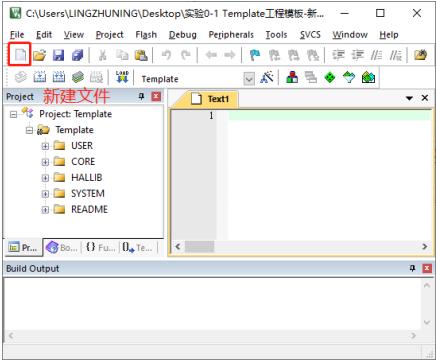Screen dimensions: 436x362
Task: Switch to the Functions (Fu...) panel tab
Action: (100, 248)
